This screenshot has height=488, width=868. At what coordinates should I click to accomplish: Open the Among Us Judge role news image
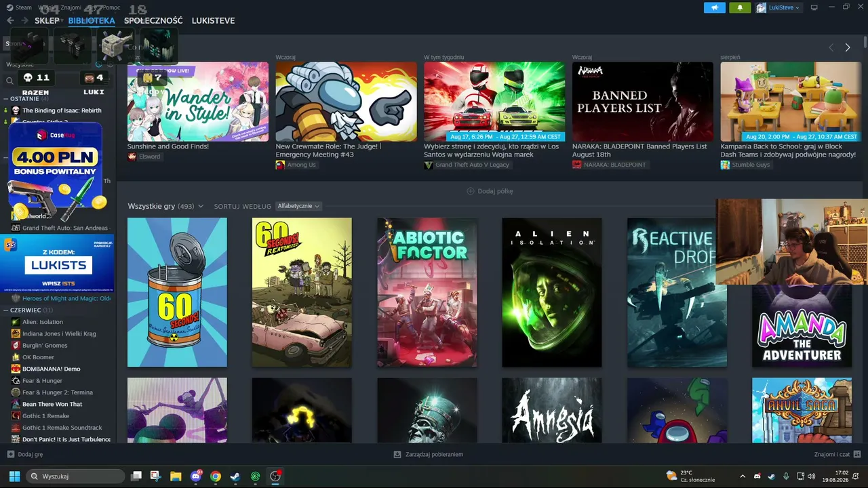[346, 102]
